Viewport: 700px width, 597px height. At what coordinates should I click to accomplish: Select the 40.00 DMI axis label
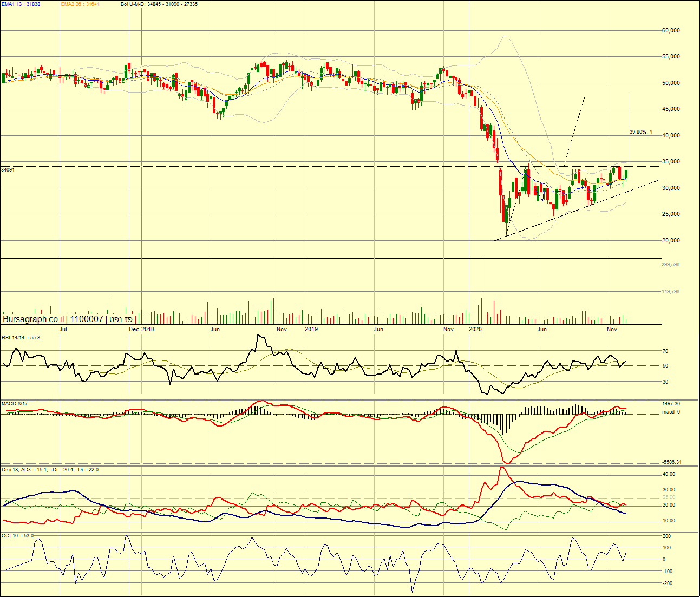[x=669, y=474]
